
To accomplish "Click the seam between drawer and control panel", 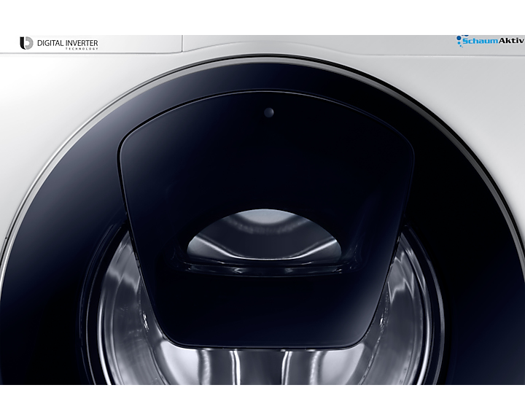I will [182, 44].
